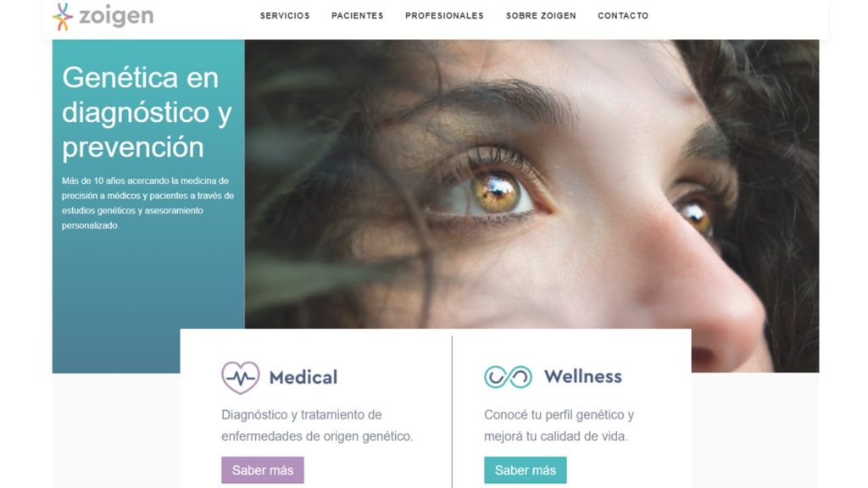868x488 pixels.
Task: Open the Contacto page
Action: tap(623, 15)
